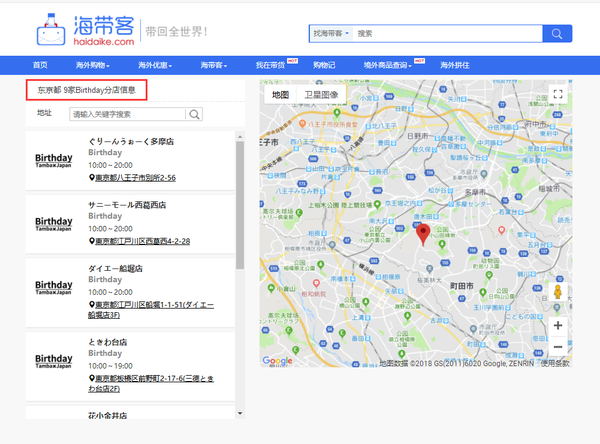
Task: Click the blue header search button
Action: coord(557,34)
